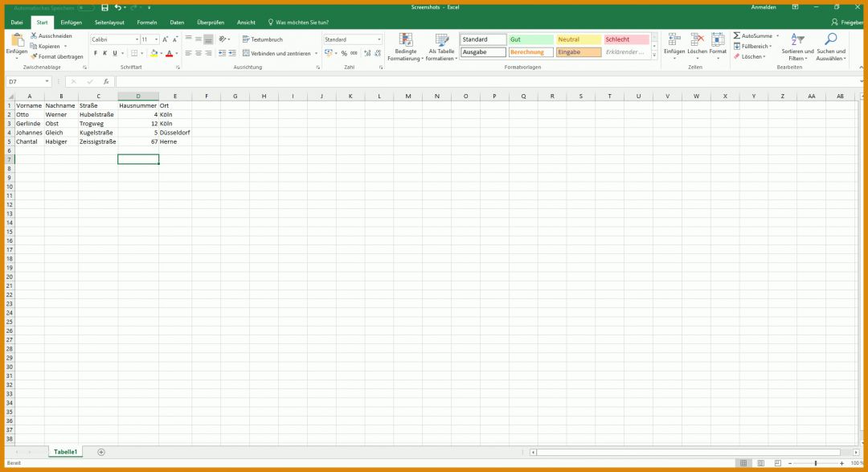Click the Name Box showing D7
868x472 pixels.
click(x=27, y=81)
